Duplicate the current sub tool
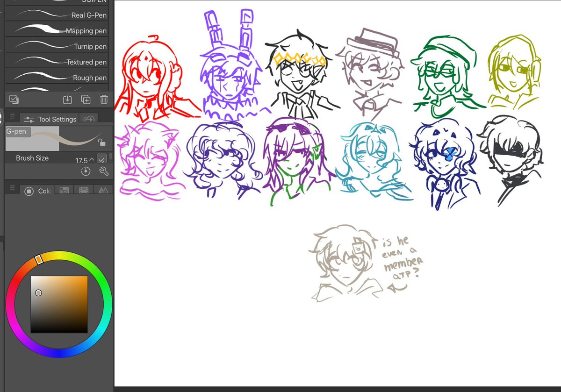This screenshot has width=561, height=392. click(86, 99)
